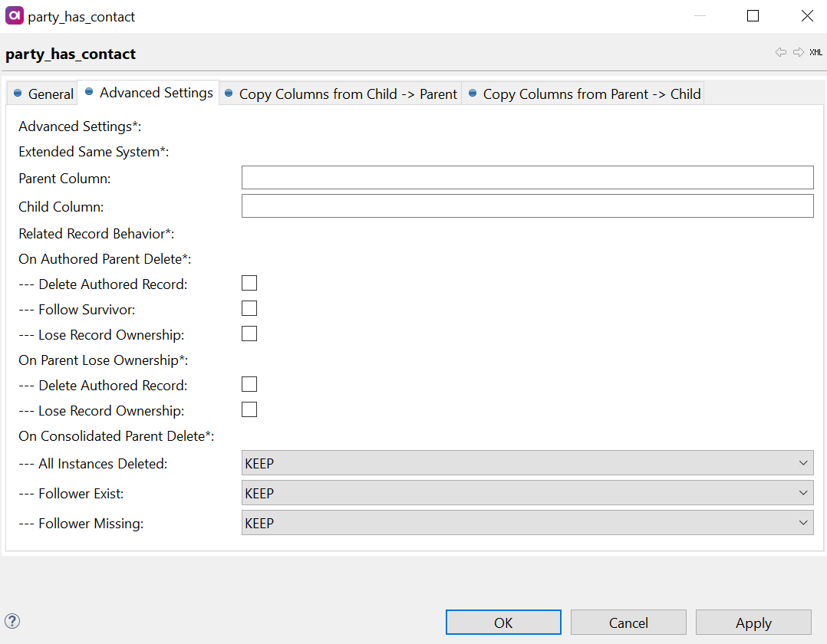Click the Parent Column input field
Viewport: 827px width, 644px height.
pos(527,177)
